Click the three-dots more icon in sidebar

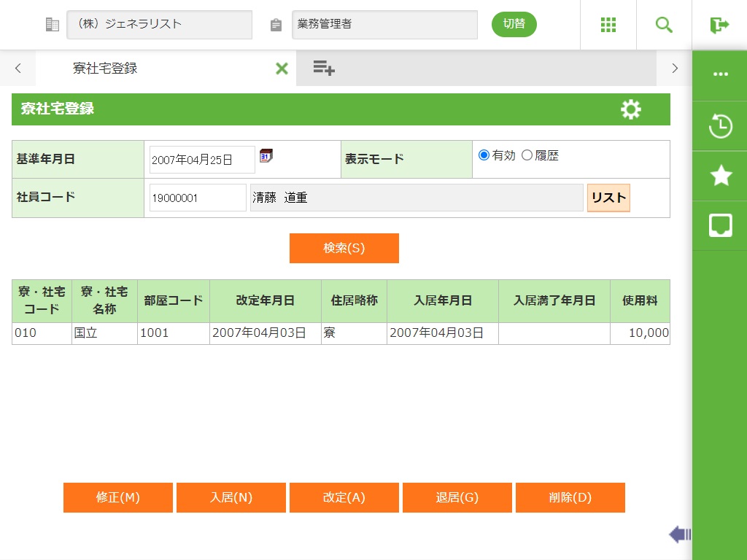click(720, 74)
